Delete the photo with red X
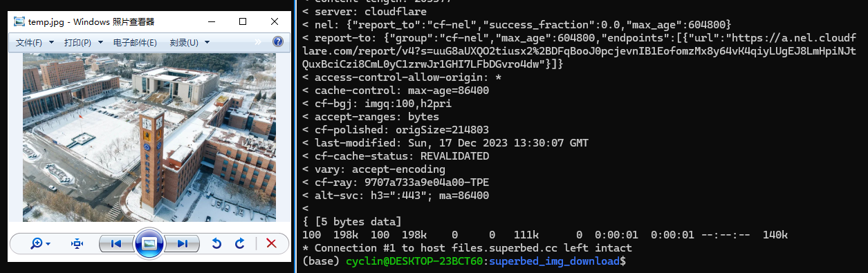Viewport: 868px width, 273px height. pos(271,243)
